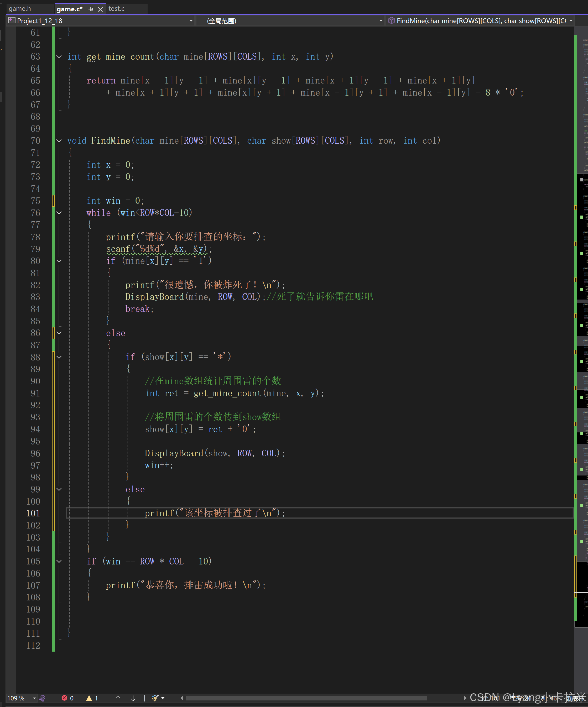
Task: Click the yellow warning count indicator
Action: click(x=92, y=698)
